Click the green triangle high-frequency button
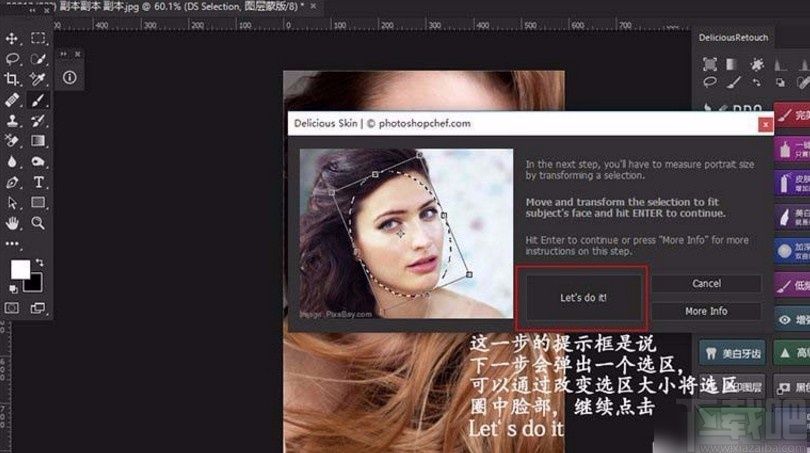 (x=792, y=353)
